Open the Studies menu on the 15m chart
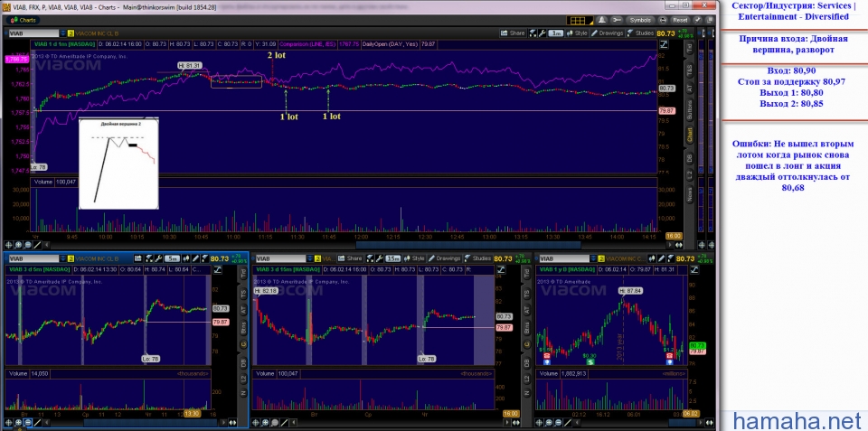The image size is (868, 431). pos(477,258)
